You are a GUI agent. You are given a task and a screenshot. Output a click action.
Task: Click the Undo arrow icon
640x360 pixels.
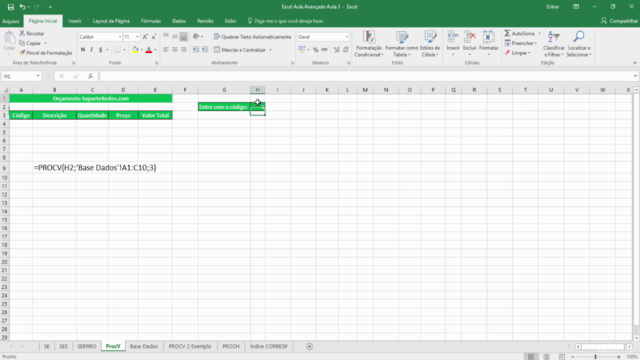coord(22,7)
